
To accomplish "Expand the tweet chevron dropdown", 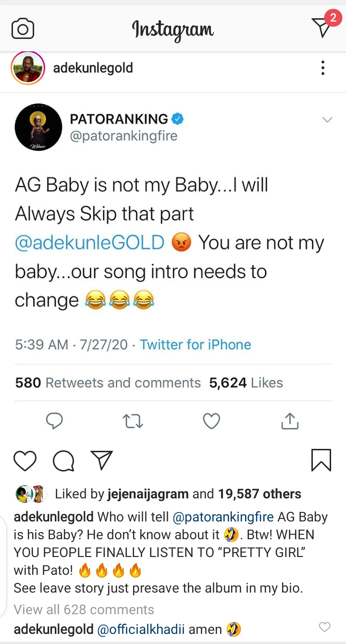I will tap(327, 120).
